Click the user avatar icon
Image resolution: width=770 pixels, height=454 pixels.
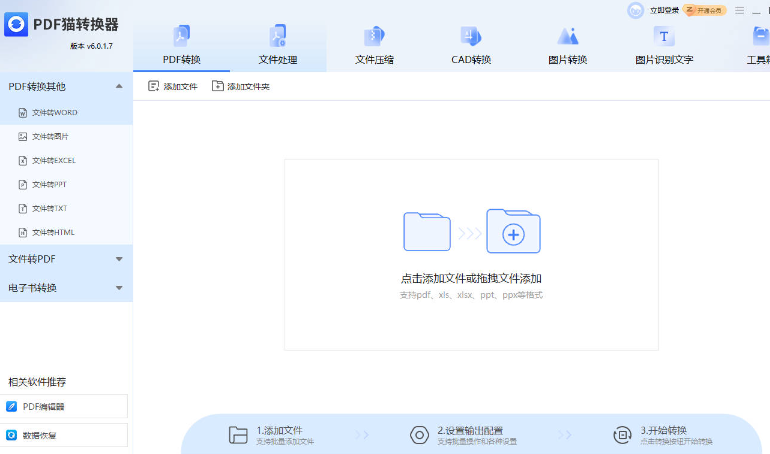click(635, 10)
